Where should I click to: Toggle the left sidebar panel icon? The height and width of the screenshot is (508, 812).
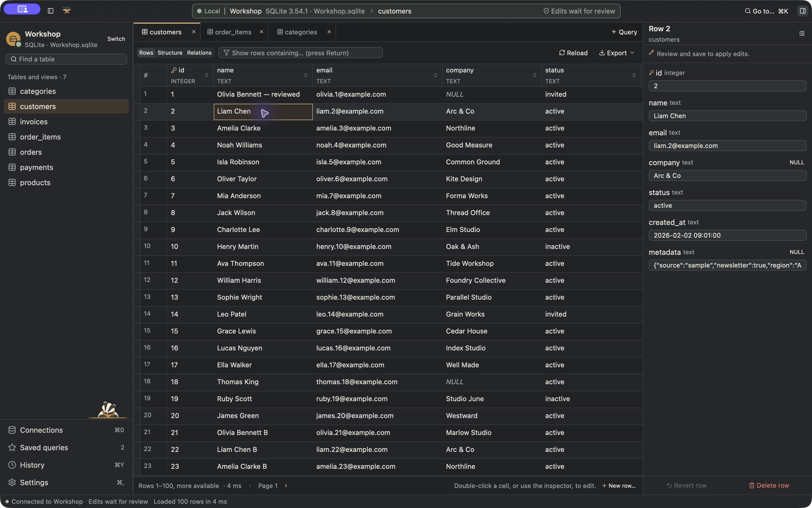click(51, 11)
